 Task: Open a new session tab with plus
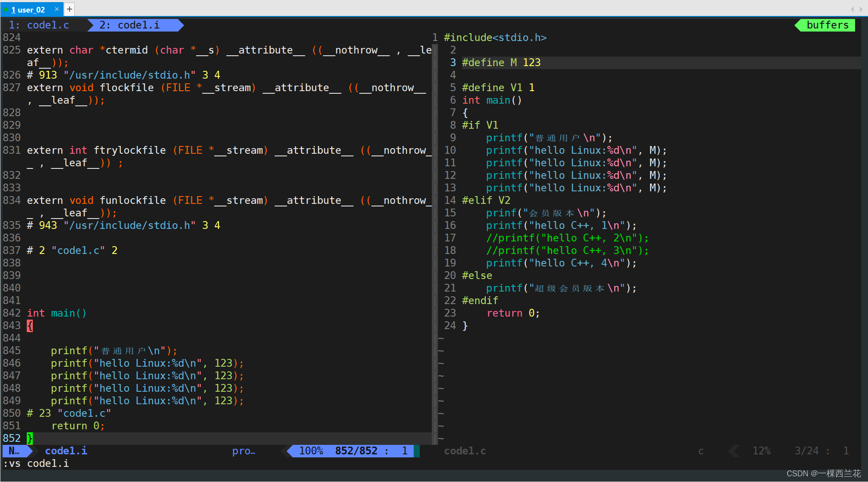pyautogui.click(x=69, y=9)
